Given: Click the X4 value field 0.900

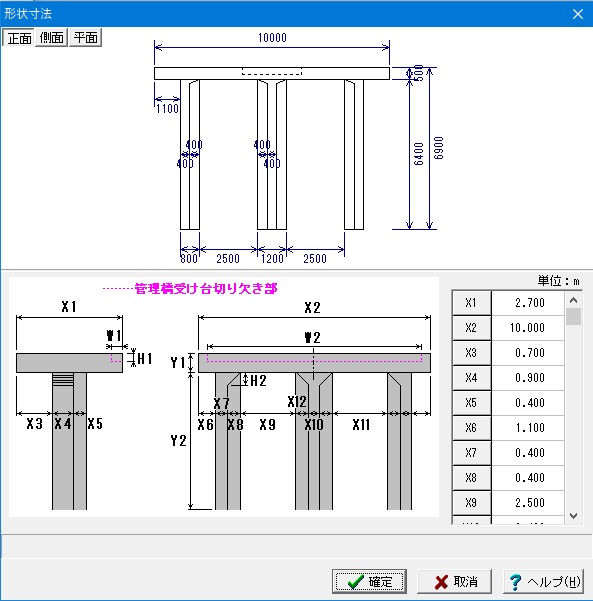Looking at the screenshot, I should pyautogui.click(x=528, y=378).
